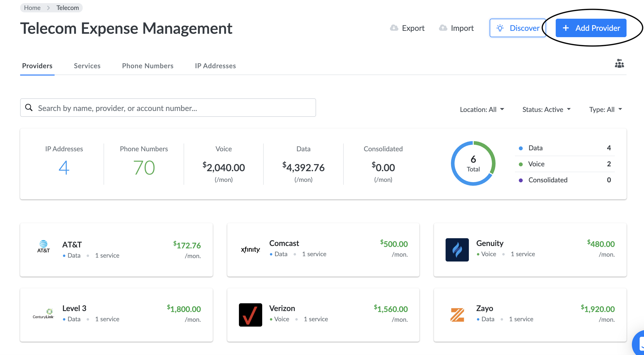
Task: Click the AT&T globe logo
Action: pos(43,246)
